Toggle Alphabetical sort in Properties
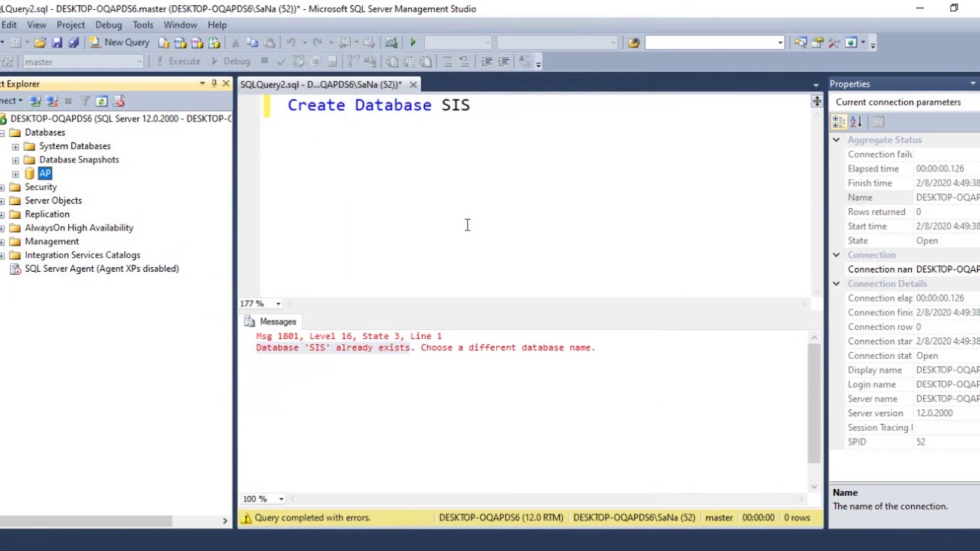Image resolution: width=980 pixels, height=551 pixels. [856, 122]
